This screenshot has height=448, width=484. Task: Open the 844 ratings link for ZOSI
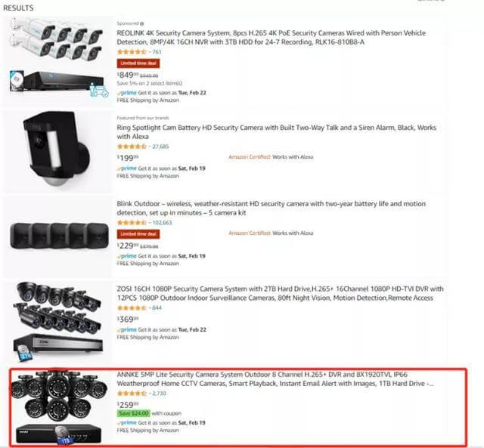point(157,307)
